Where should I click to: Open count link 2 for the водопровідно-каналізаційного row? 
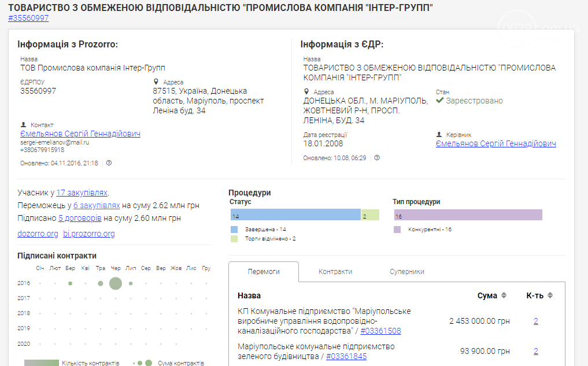(x=536, y=321)
